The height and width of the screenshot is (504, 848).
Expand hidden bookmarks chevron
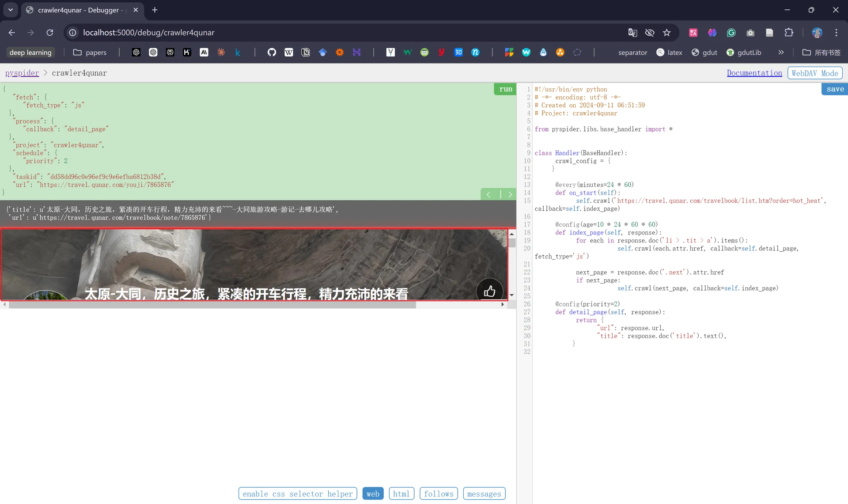tap(781, 53)
